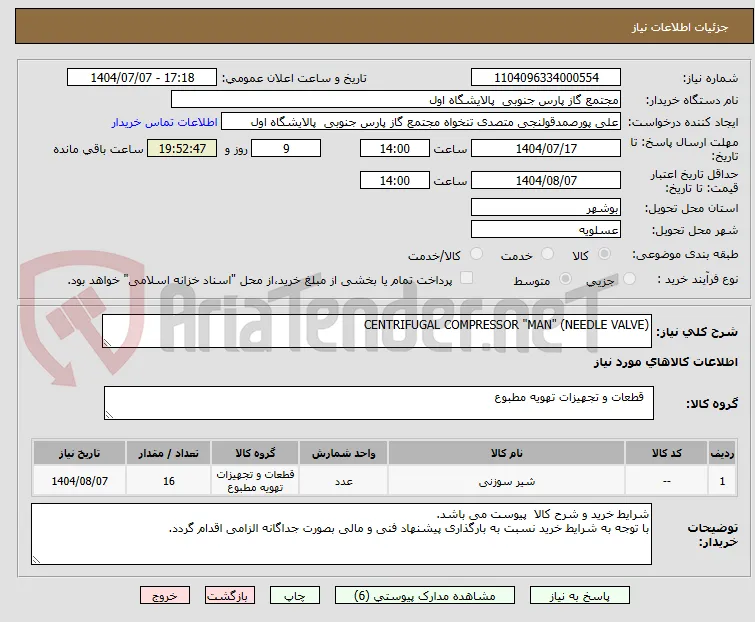This screenshot has height=622, width=755.
Task: Click the قطعات و تجهیزات تهویه مطبوع table cell
Action: click(x=255, y=481)
